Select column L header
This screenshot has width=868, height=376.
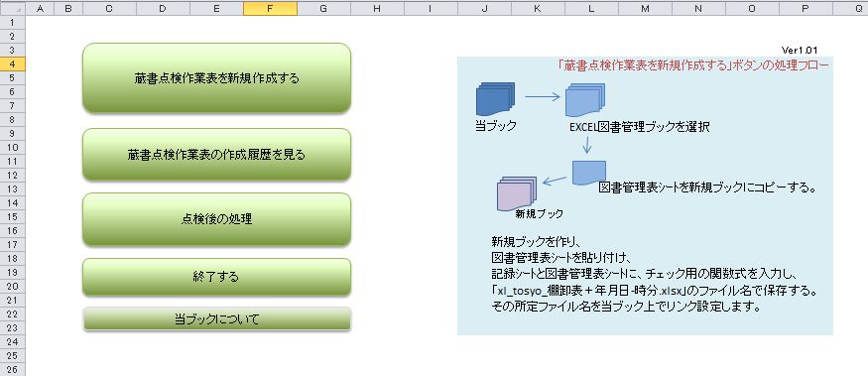pyautogui.click(x=591, y=8)
